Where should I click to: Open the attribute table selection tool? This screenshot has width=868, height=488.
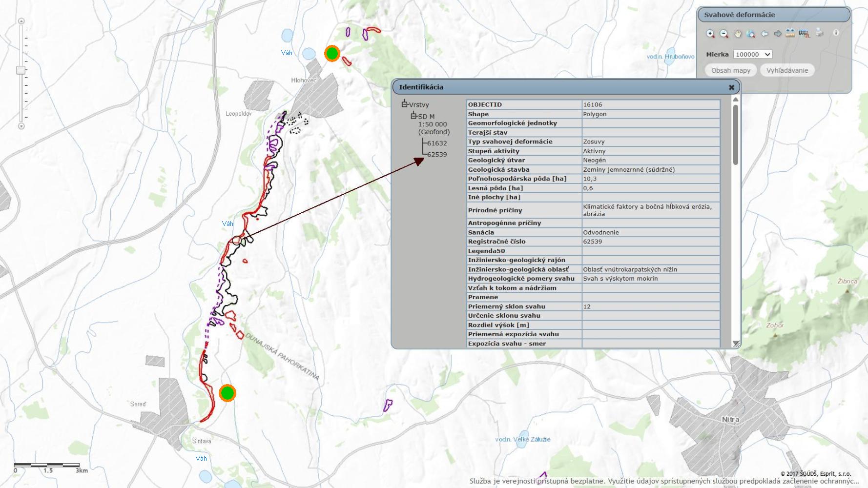(x=804, y=34)
